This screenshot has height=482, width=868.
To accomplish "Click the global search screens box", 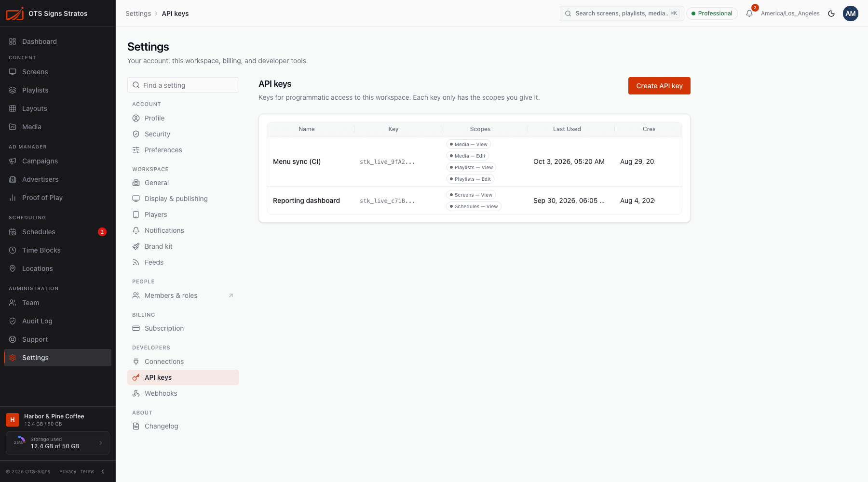I will coord(621,13).
